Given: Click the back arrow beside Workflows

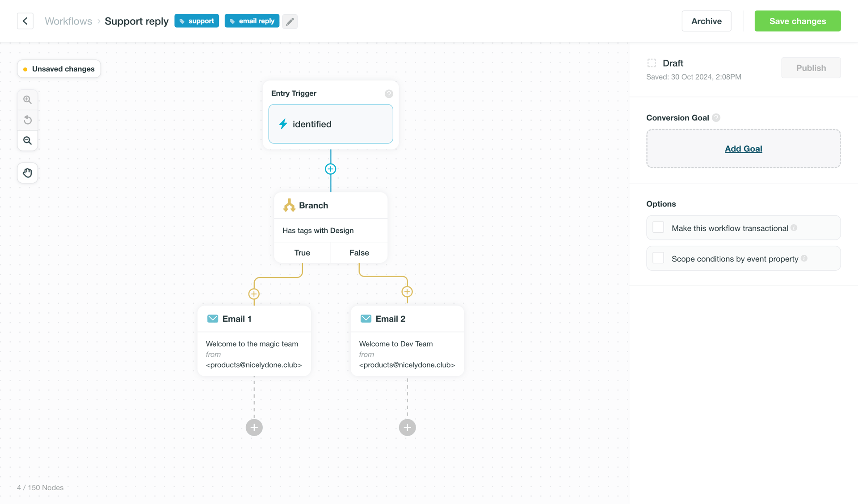Looking at the screenshot, I should click(x=25, y=21).
